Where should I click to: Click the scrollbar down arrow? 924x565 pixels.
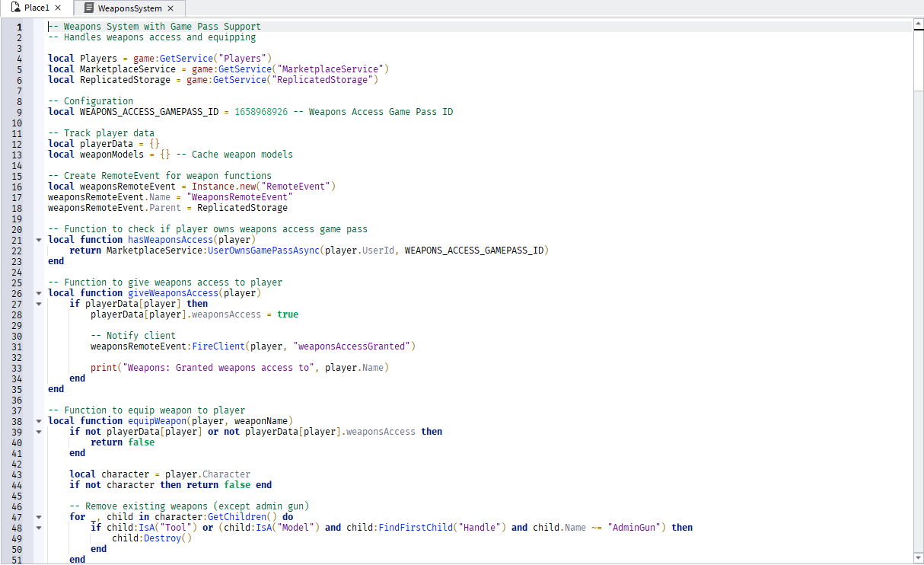918,558
